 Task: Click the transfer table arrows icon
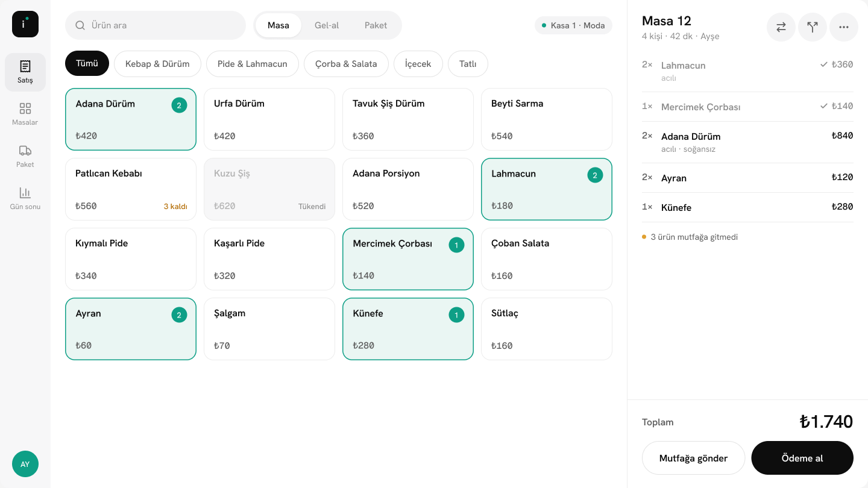(781, 27)
